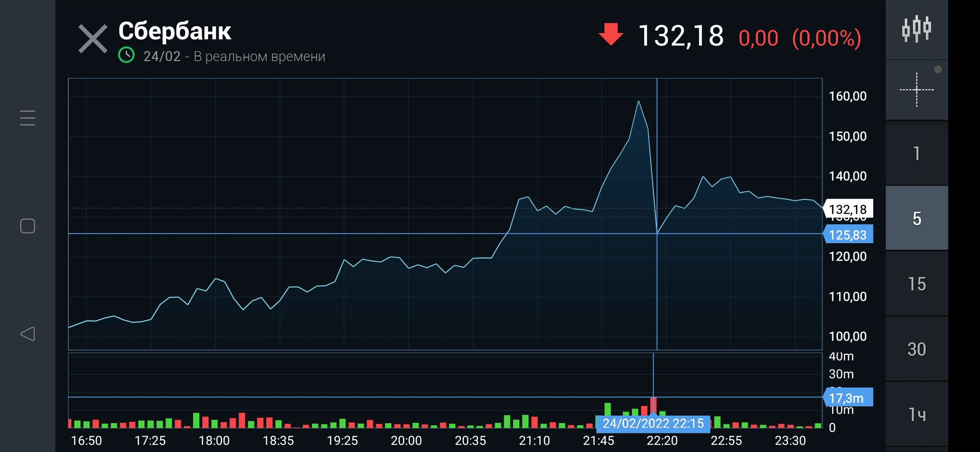Viewport: 980px width, 452px height.
Task: Toggle the crosshair cursor tool
Action: (916, 89)
